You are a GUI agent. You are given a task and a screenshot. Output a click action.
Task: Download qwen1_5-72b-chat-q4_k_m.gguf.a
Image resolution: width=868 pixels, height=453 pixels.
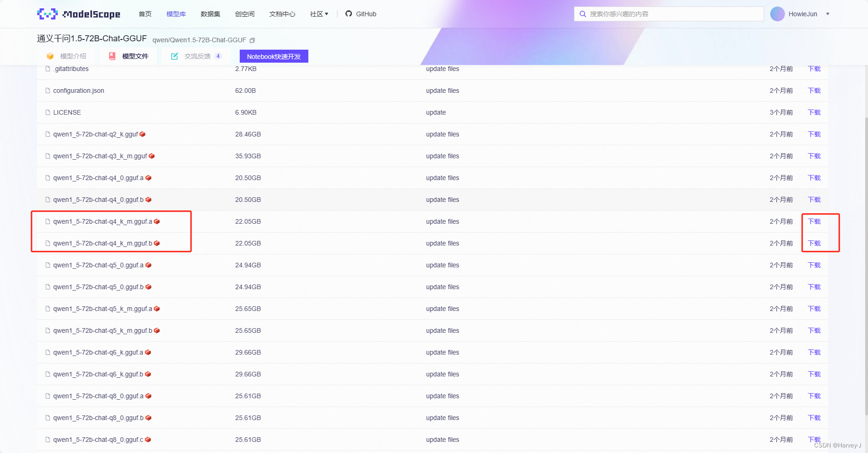click(x=814, y=221)
